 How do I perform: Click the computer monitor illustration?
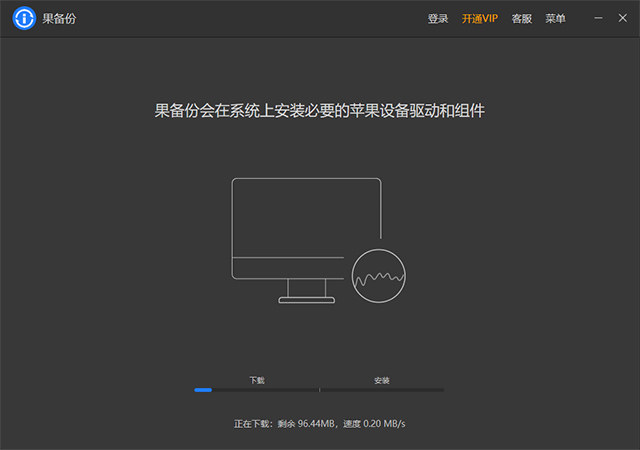(x=306, y=241)
